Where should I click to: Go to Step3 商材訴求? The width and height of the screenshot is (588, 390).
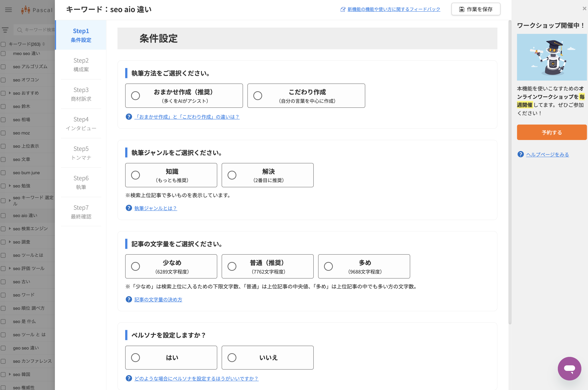coord(81,94)
